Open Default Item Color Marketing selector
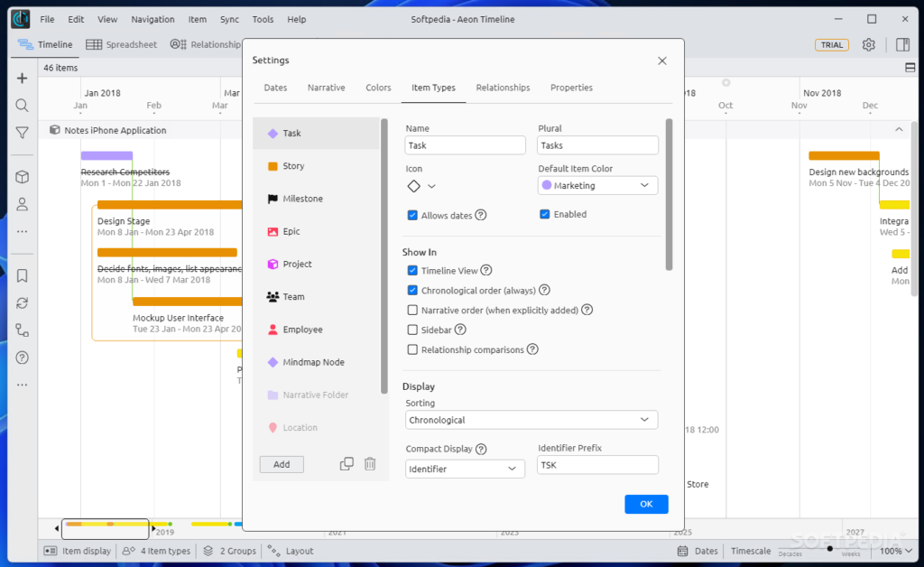Screen dimensions: 924x567 [x=597, y=185]
